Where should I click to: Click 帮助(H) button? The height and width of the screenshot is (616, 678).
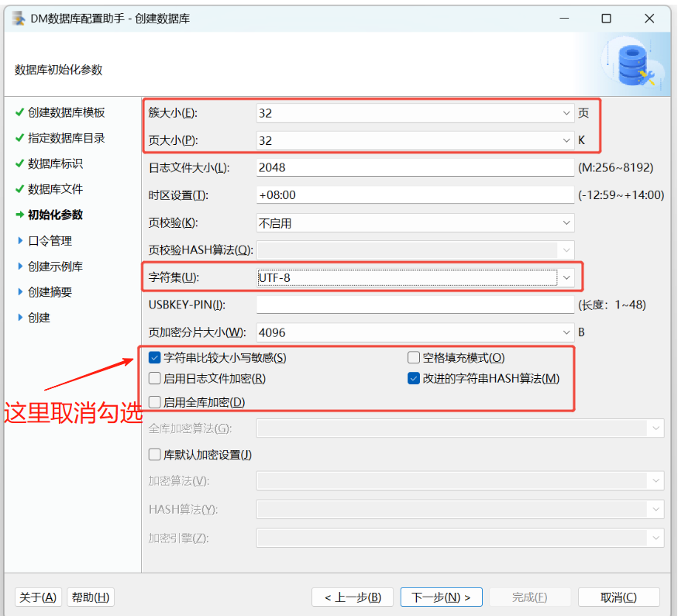(x=91, y=597)
